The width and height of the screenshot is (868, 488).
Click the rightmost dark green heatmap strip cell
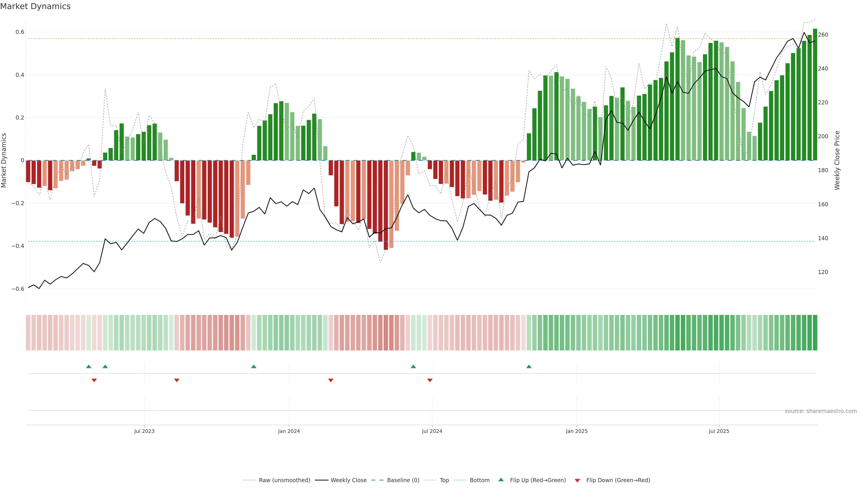coord(815,332)
